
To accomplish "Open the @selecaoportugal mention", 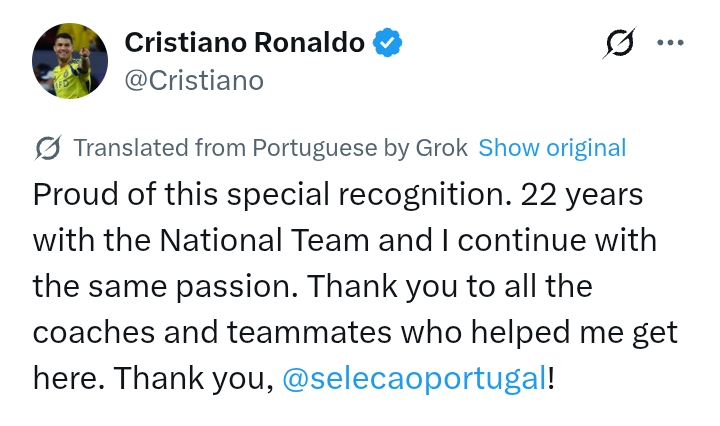I will tap(414, 379).
